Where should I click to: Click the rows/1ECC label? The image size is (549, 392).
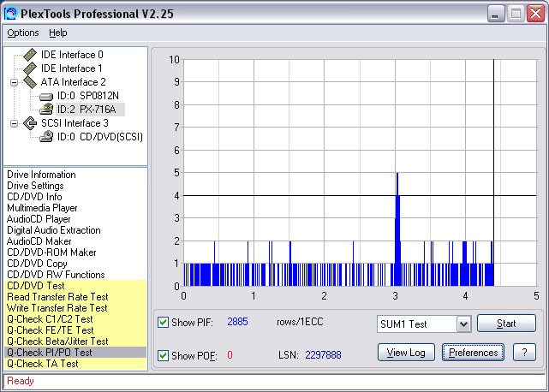(x=300, y=322)
